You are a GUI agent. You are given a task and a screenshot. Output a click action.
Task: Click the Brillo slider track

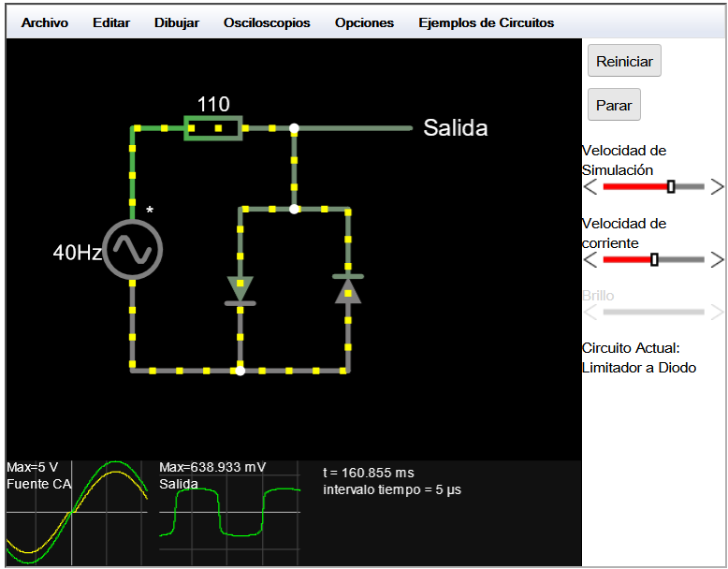click(654, 313)
